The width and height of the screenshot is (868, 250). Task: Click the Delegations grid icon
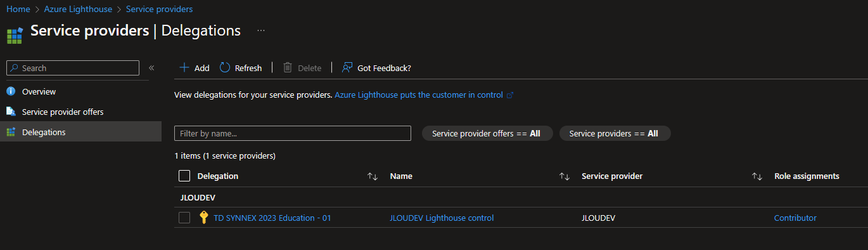pos(10,132)
